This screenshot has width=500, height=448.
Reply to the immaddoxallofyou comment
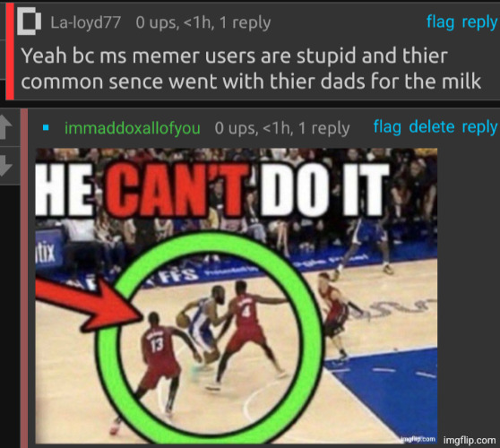[479, 127]
